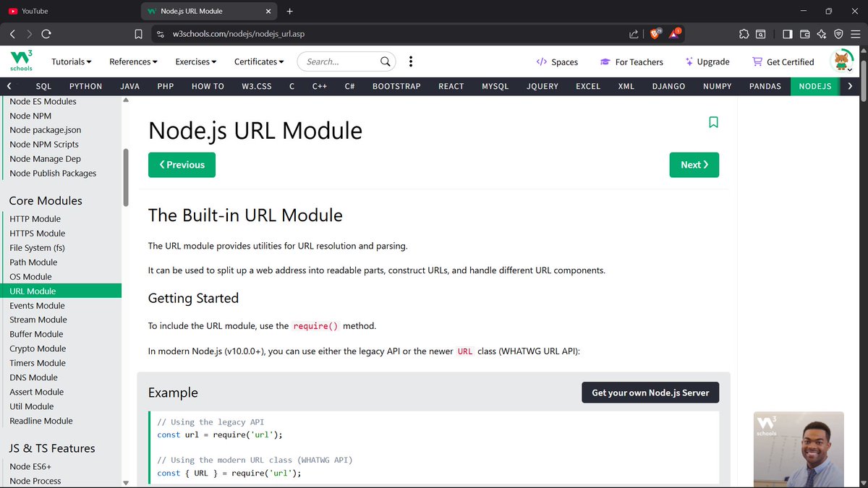
Task: Open Node NPM Scripts in sidebar
Action: (x=44, y=145)
